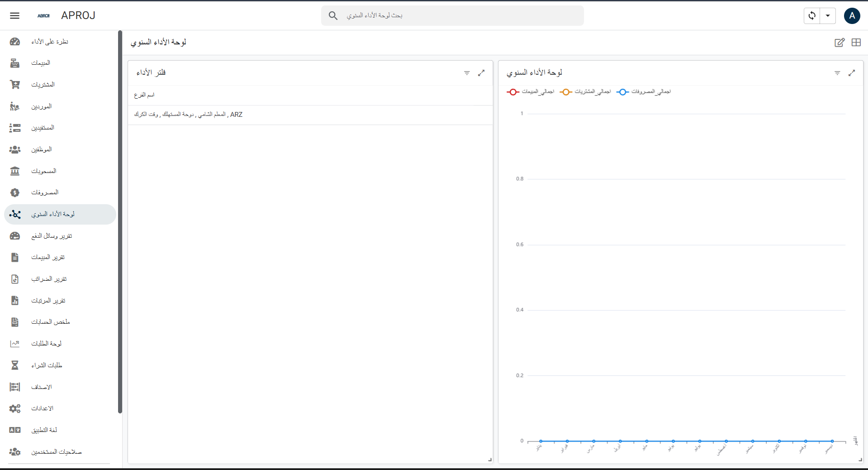Expand the لوحة الأداء السنوي chart panel
The width and height of the screenshot is (868, 470).
(852, 73)
